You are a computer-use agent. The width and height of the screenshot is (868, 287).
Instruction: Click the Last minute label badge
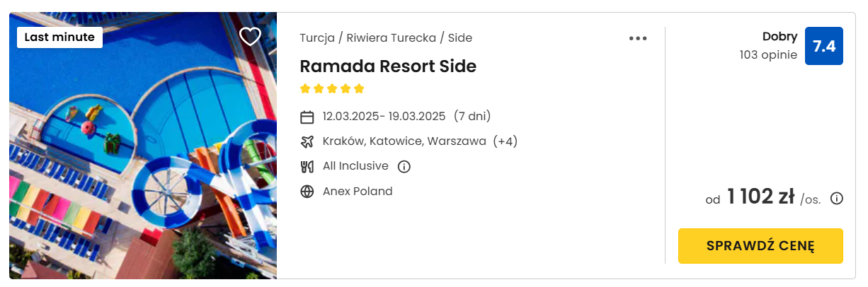coord(59,37)
